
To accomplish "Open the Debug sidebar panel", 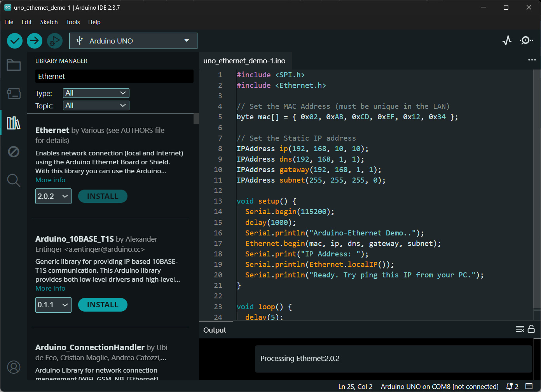I will tap(14, 152).
